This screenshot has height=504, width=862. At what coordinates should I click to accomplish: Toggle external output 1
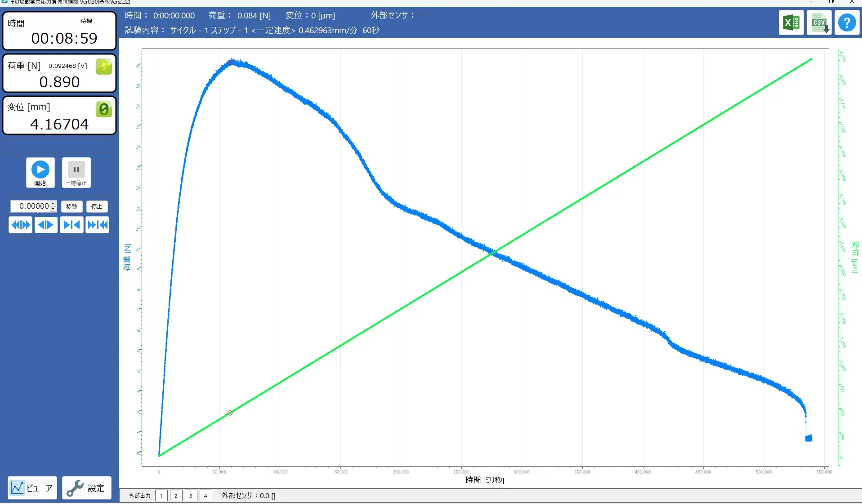click(161, 495)
